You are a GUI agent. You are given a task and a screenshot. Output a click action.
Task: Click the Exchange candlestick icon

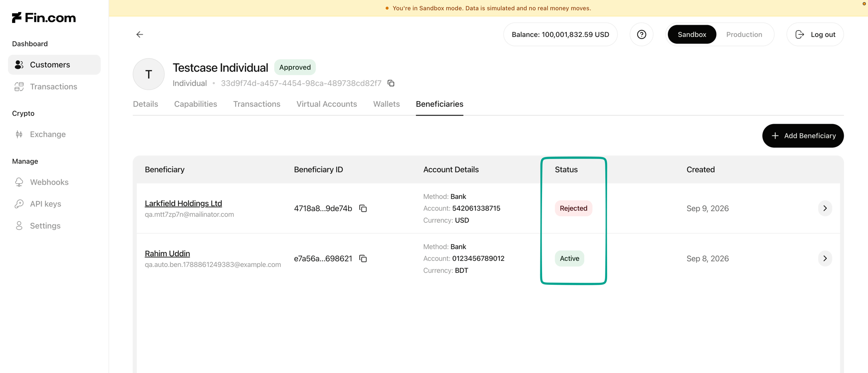tap(19, 134)
